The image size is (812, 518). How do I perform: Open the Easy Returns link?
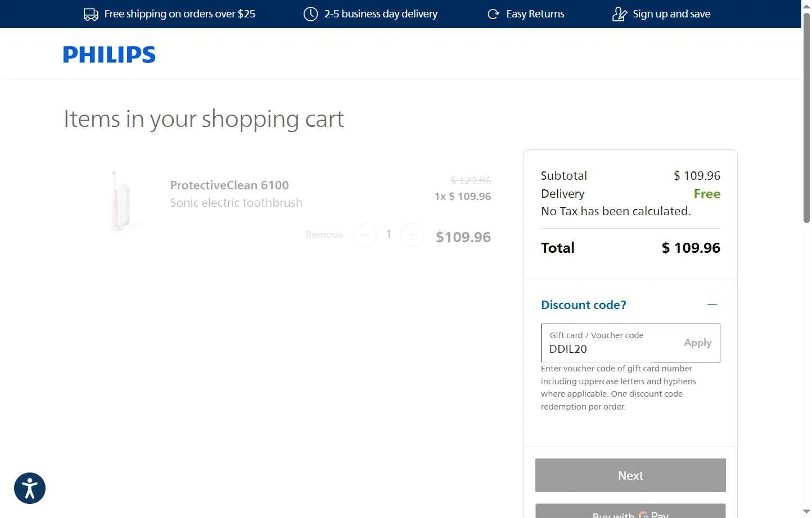535,14
